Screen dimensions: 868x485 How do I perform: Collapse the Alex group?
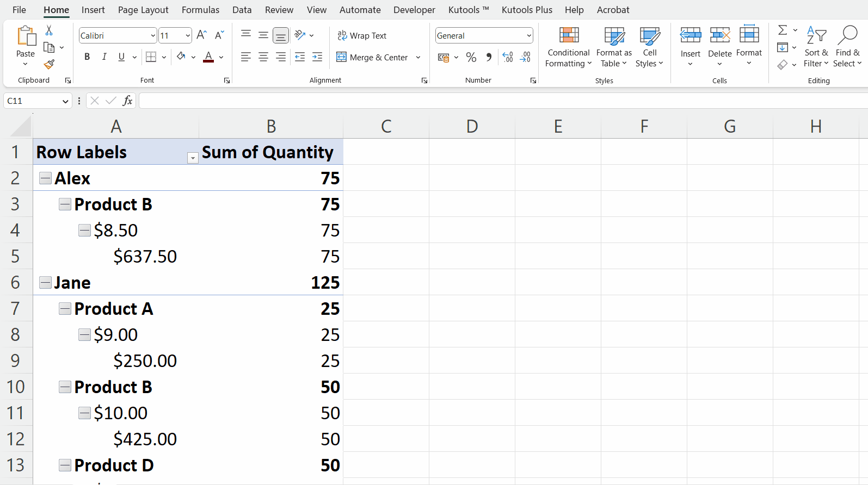click(46, 178)
